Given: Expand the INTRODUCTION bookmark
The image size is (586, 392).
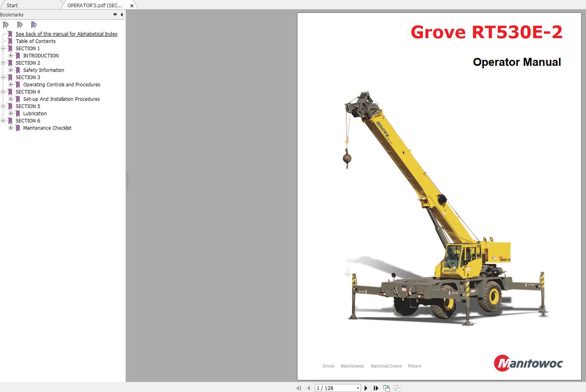Looking at the screenshot, I should (11, 56).
